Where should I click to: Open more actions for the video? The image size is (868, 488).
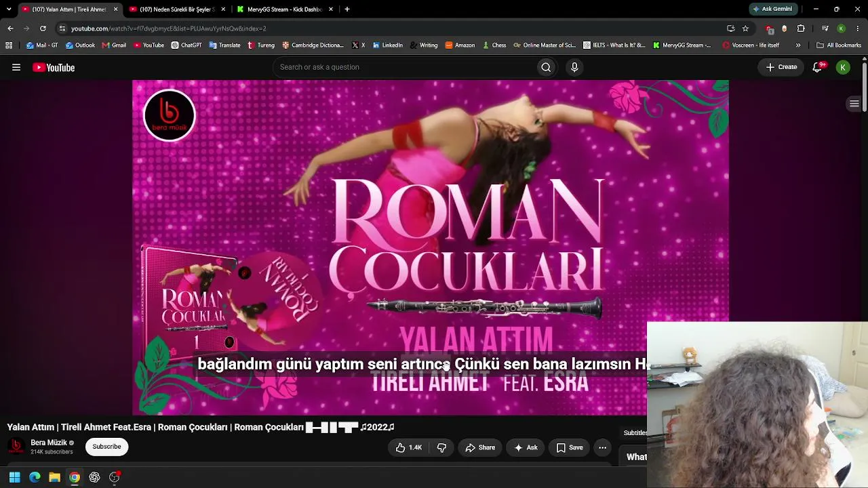[602, 447]
